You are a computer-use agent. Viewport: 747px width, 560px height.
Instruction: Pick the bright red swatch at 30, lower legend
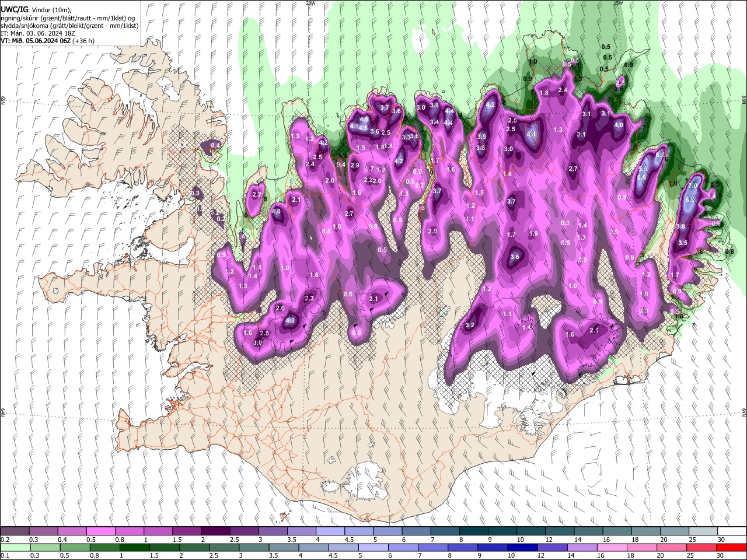tap(731, 547)
